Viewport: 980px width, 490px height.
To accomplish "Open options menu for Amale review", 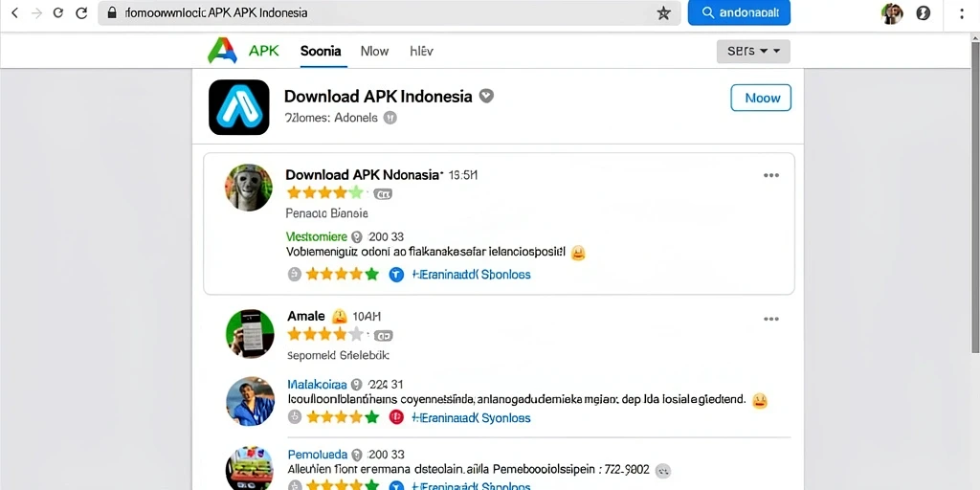I will coord(771,319).
